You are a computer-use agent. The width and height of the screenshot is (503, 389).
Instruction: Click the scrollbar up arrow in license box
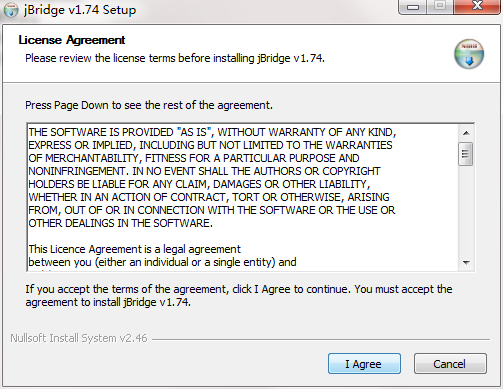coord(466,133)
